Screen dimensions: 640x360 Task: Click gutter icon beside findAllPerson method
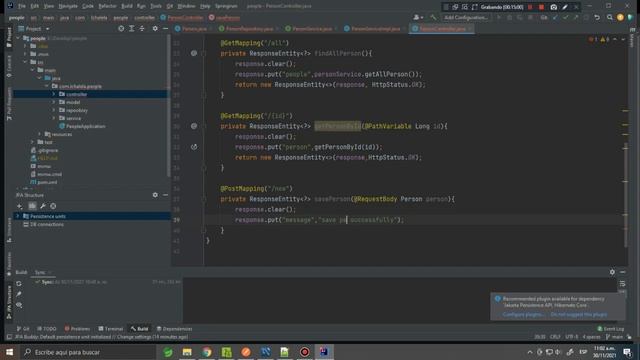(194, 53)
